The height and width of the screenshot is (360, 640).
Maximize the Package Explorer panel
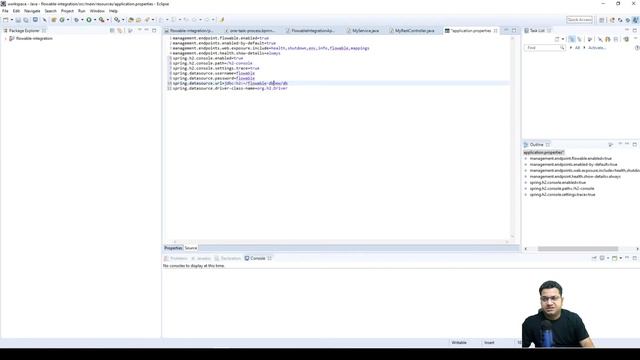point(154,30)
